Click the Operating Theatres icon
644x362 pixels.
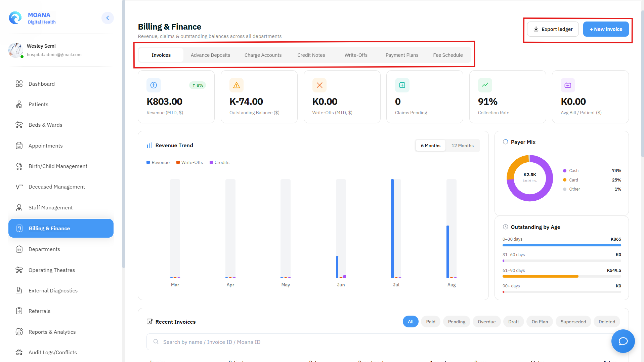[x=19, y=270]
